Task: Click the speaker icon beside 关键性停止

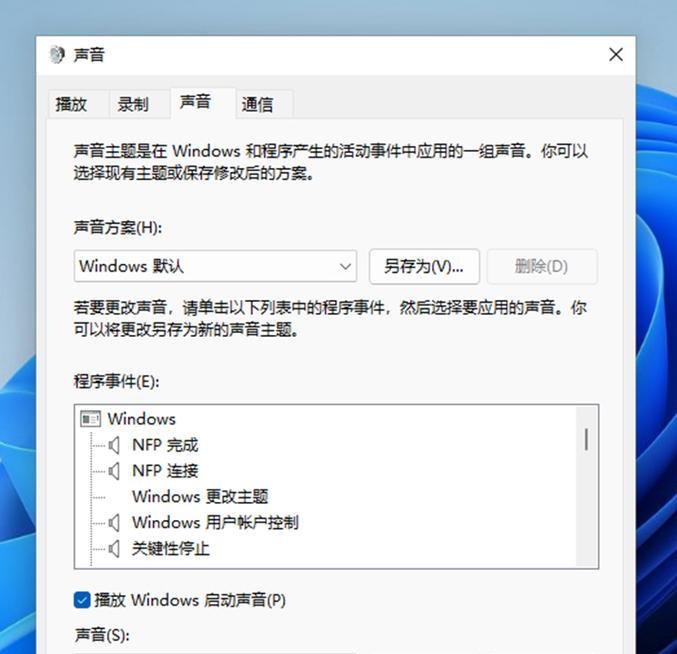Action: (114, 549)
